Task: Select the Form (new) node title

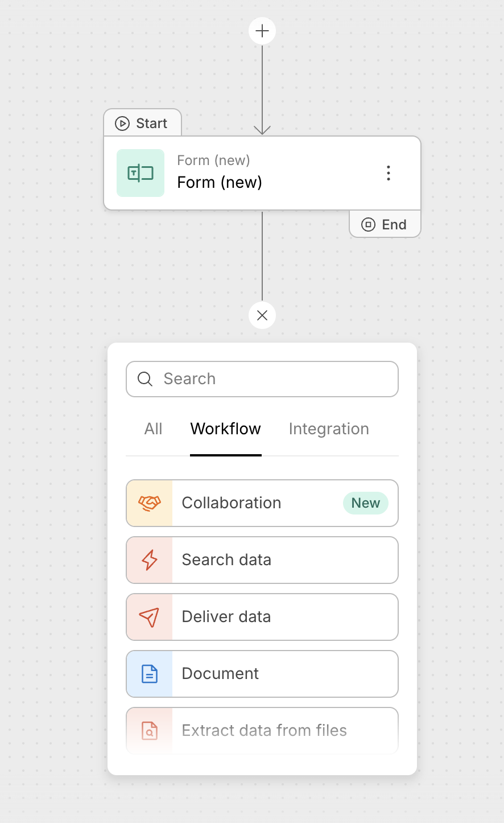Action: (220, 183)
